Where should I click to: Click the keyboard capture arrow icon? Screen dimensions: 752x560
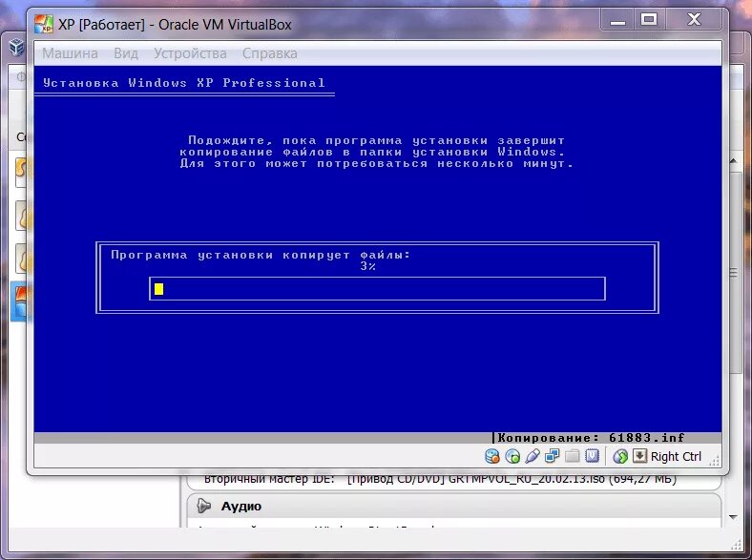639,456
